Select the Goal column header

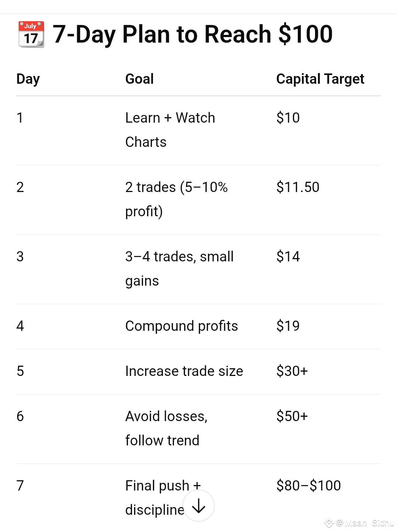(x=139, y=79)
